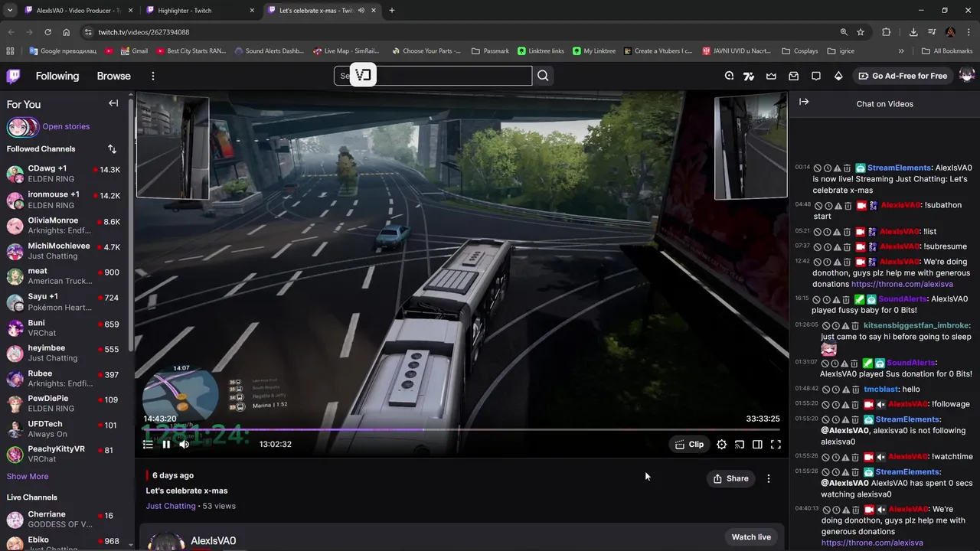
Task: Pause the video playback
Action: tap(166, 444)
